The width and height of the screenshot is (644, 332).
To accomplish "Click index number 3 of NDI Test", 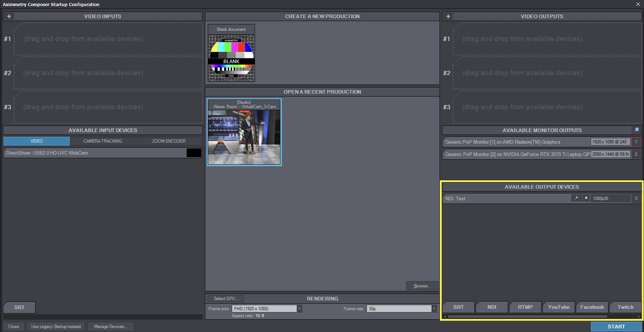I will click(636, 198).
